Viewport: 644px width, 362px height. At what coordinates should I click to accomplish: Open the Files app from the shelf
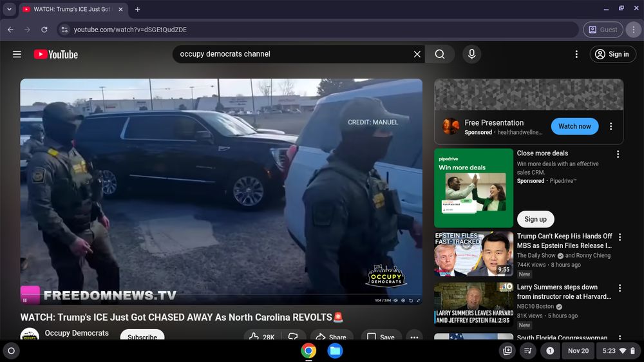coord(335,351)
